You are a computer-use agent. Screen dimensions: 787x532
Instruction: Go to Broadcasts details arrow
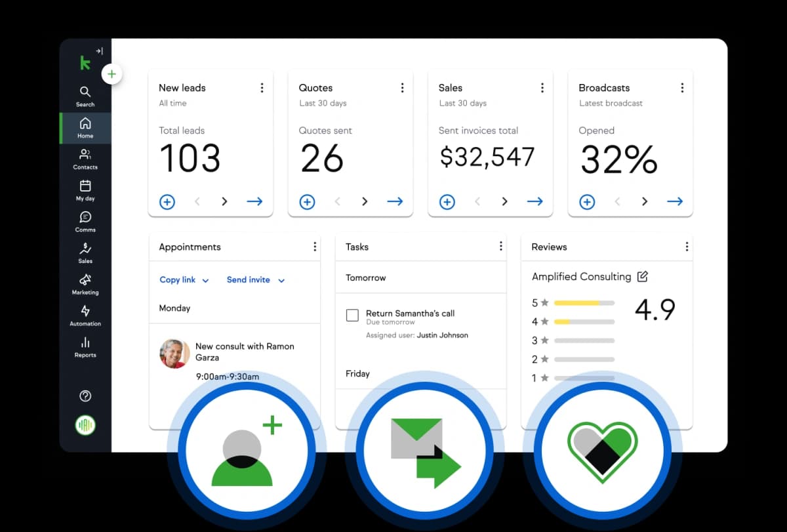(x=675, y=202)
